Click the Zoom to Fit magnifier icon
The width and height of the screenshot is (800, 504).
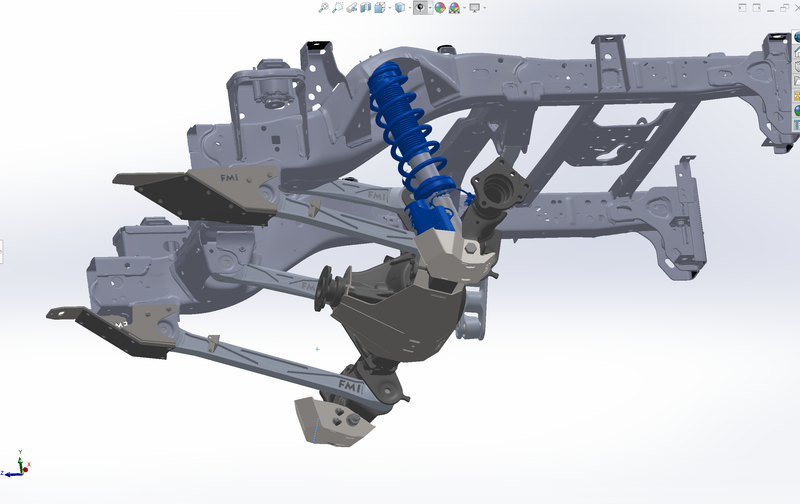(323, 7)
